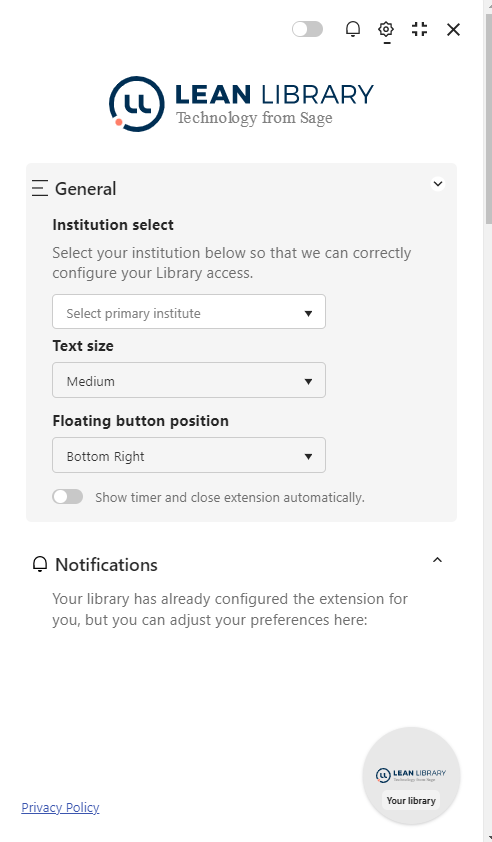Viewport: 492px width, 842px height.
Task: Open the Privacy Policy link
Action: pos(60,807)
